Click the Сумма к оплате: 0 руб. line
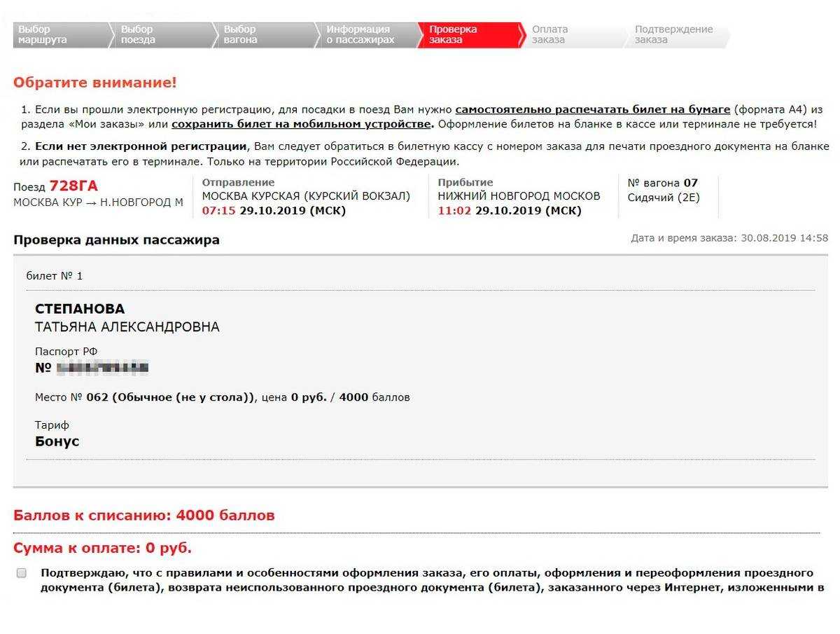The image size is (840, 634). tap(102, 548)
